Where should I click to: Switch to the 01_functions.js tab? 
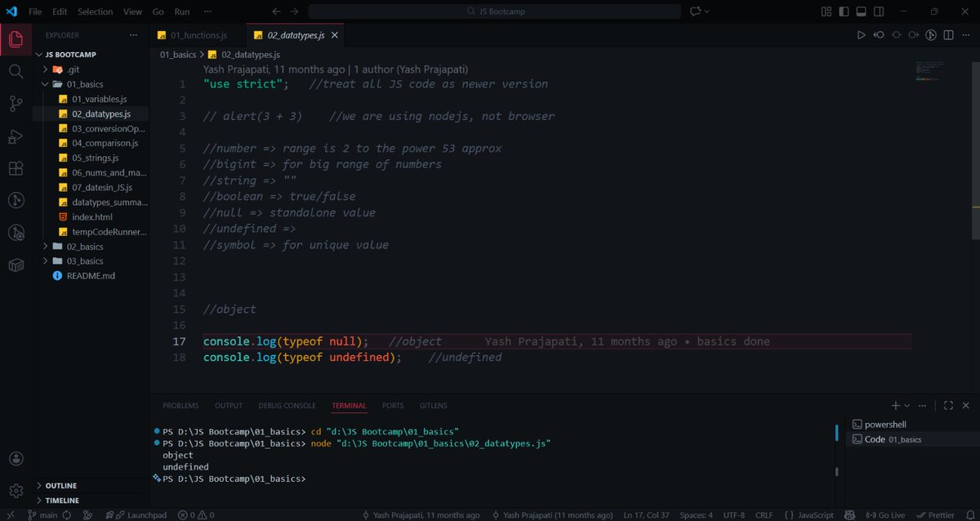coord(198,35)
